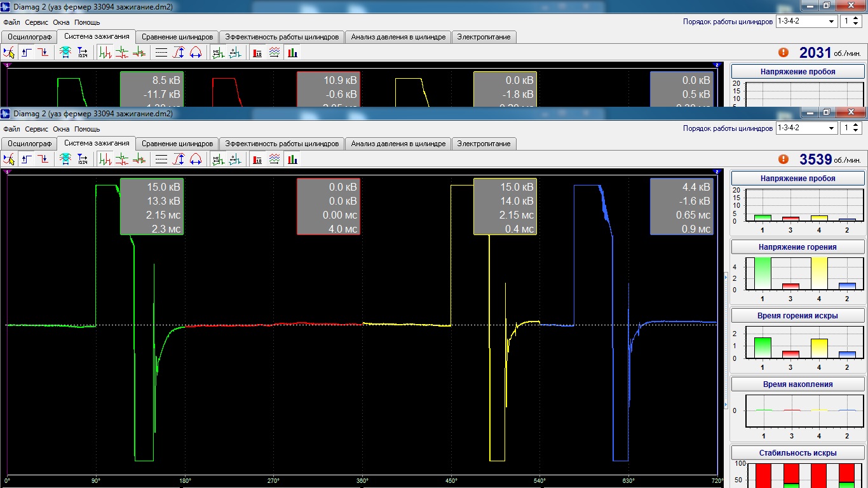Select stacked raster waveform view, 3539 rpm window
Viewport: 868px width, 488px height.
(123, 159)
